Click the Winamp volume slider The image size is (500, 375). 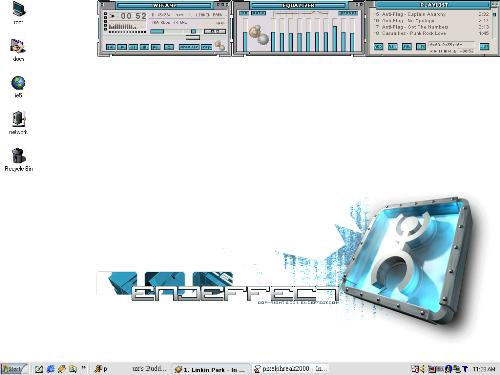157,31
